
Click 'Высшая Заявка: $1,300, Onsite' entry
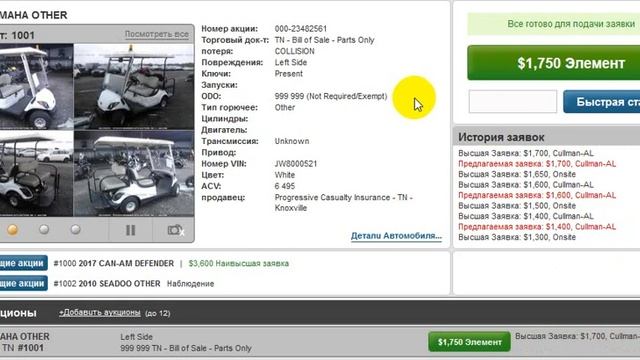point(517,237)
